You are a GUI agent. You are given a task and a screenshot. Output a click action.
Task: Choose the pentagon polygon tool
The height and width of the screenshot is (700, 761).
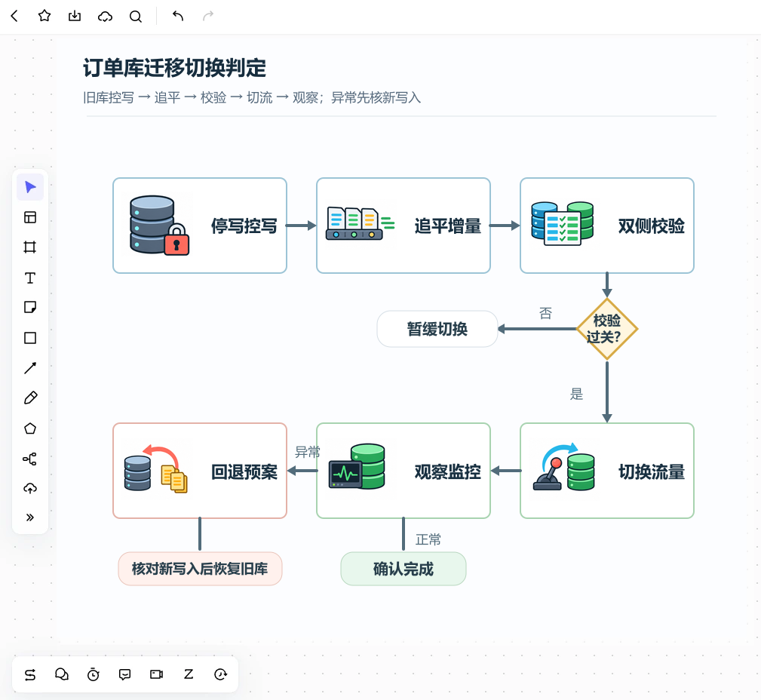[x=30, y=428]
